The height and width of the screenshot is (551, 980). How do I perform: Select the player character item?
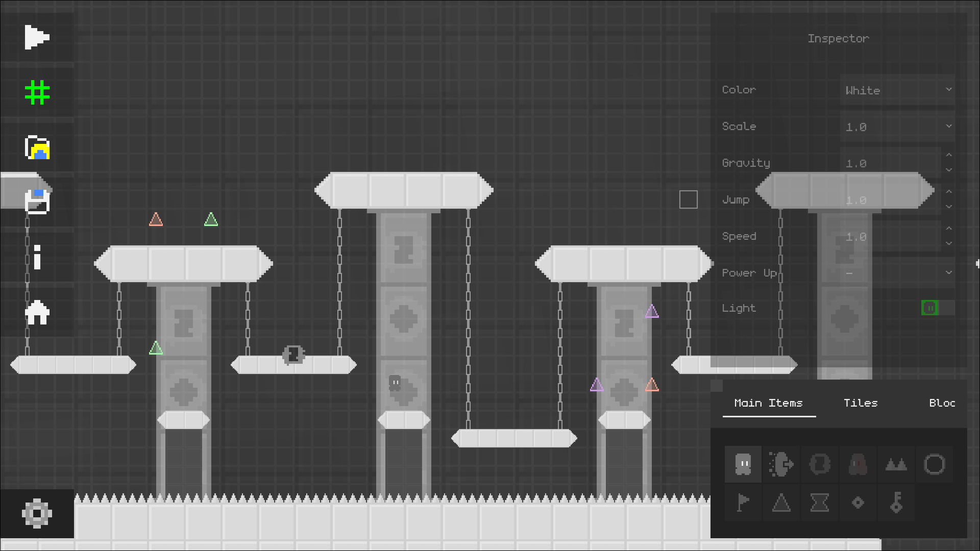pyautogui.click(x=743, y=464)
